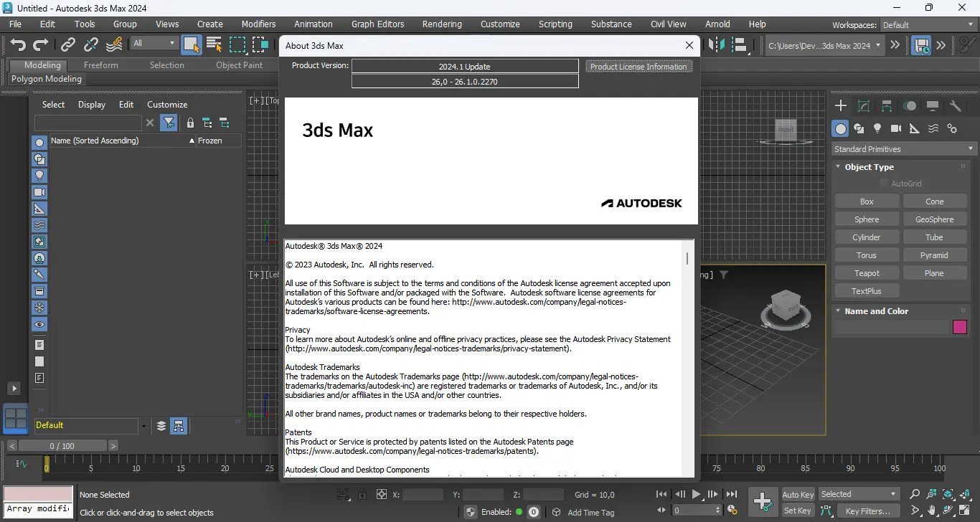Open the Motion panel icon
This screenshot has height=522, width=980.
point(910,106)
